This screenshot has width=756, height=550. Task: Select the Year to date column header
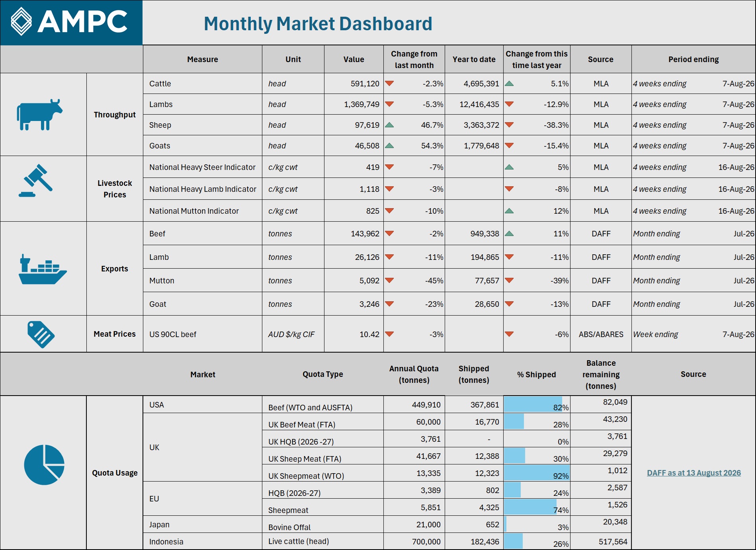(x=474, y=59)
